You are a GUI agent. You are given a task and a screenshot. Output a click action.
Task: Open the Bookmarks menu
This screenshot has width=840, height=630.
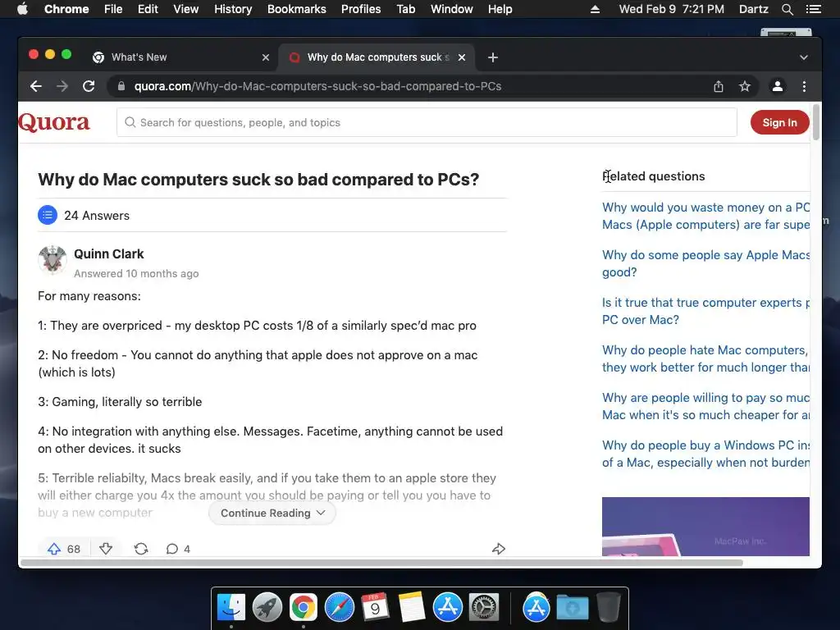pos(297,9)
